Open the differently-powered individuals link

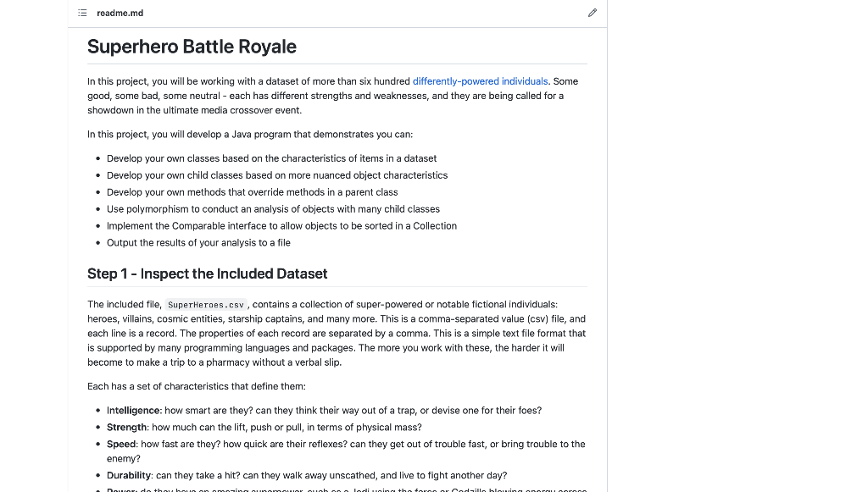(480, 81)
